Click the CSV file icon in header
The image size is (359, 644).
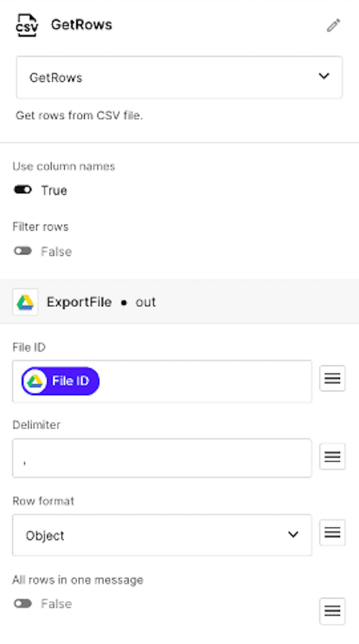coord(27,25)
